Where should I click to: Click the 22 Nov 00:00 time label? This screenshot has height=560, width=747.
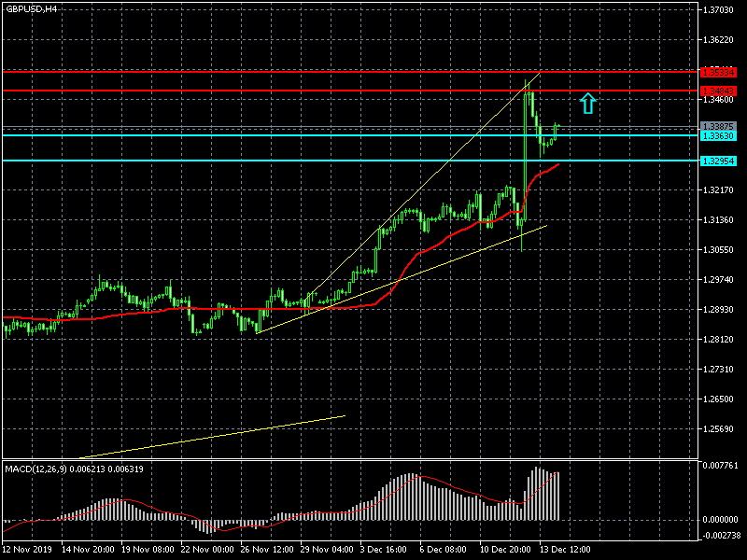click(x=207, y=550)
